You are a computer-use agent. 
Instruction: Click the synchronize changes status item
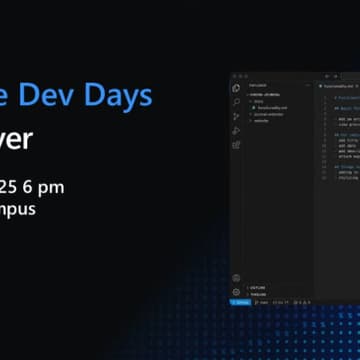point(280,302)
